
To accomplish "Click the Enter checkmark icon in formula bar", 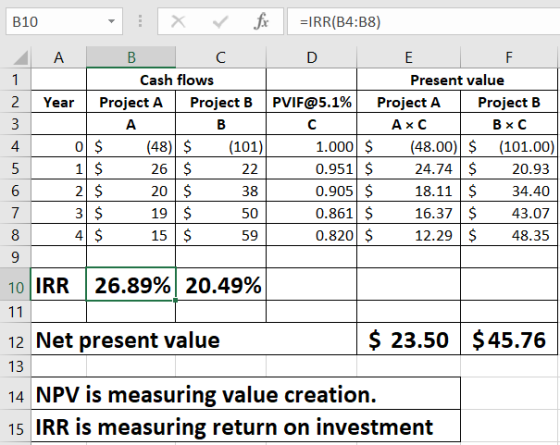I will click(x=220, y=21).
